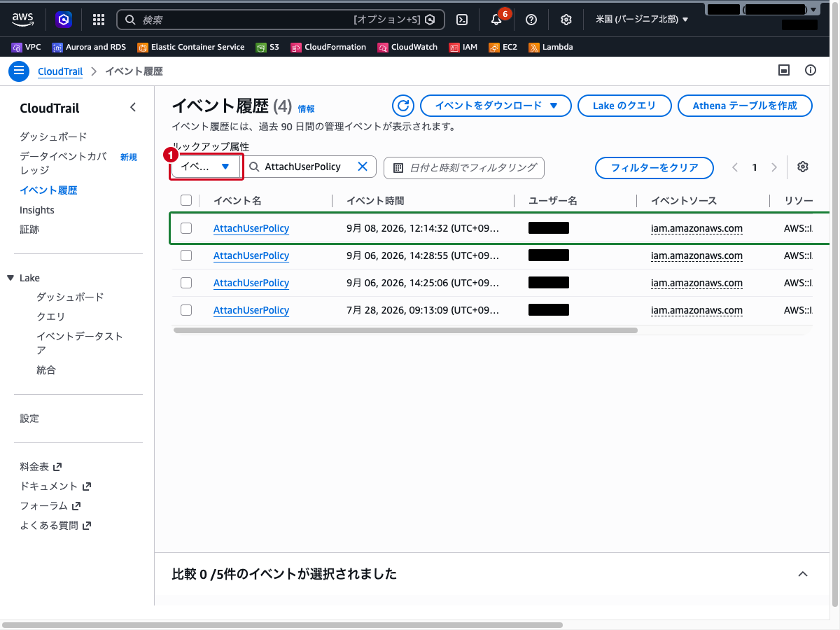Image resolution: width=840 pixels, height=630 pixels.
Task: Toggle the split panel icon at top right
Action: [x=784, y=70]
